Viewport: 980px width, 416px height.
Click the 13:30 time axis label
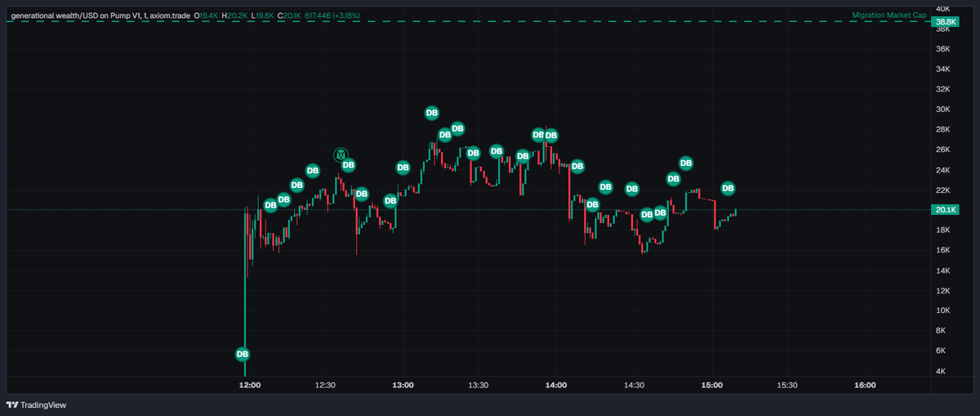pos(479,385)
